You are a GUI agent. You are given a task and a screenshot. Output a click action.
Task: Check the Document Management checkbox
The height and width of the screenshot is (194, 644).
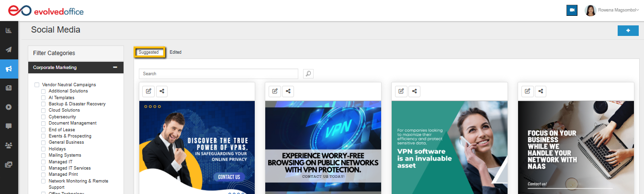(x=44, y=123)
